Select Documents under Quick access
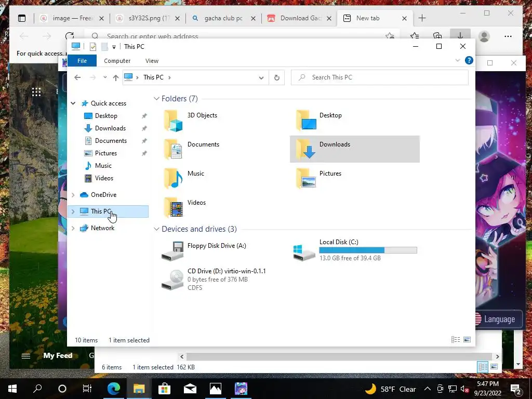532x399 pixels. click(x=111, y=141)
